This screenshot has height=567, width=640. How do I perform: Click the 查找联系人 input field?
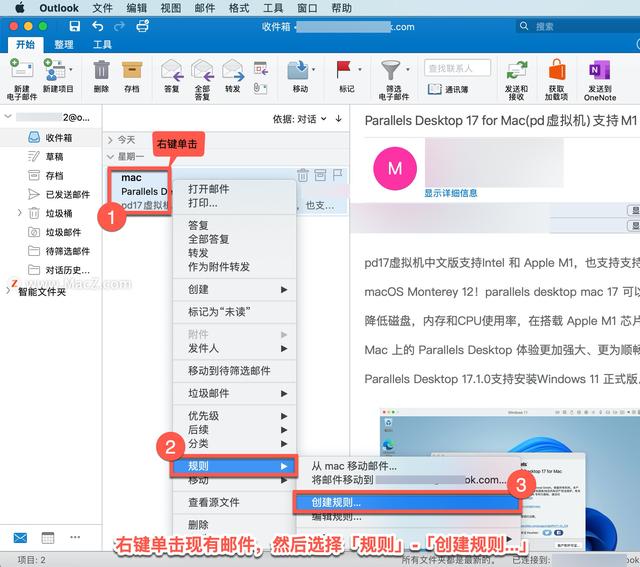tap(457, 68)
